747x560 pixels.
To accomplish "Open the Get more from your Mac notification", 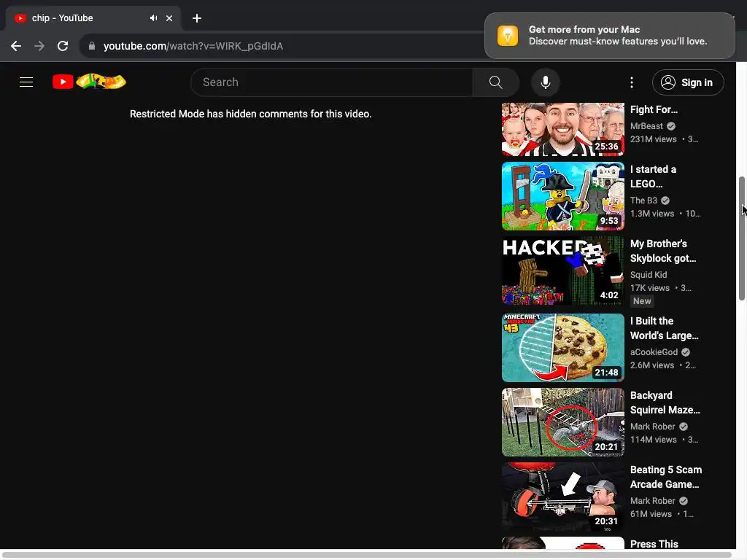I will pyautogui.click(x=609, y=36).
